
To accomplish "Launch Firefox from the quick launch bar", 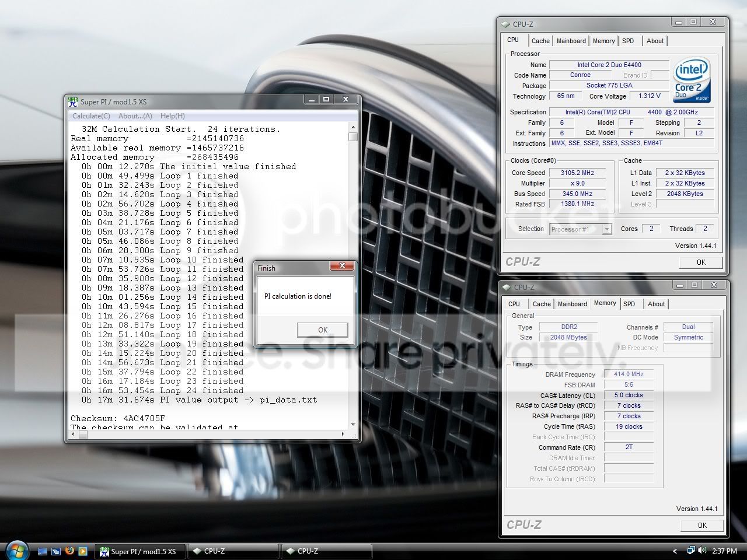I will (69, 551).
